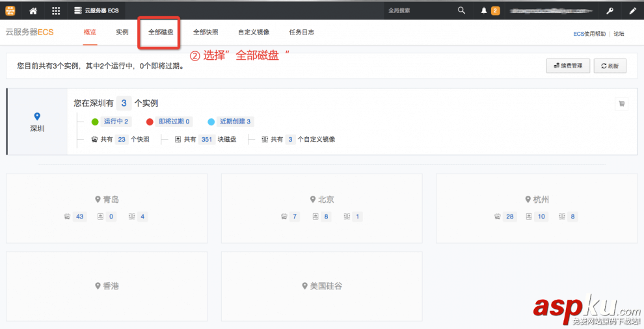This screenshot has width=644, height=329.
Task: Click the red 即将过期 status dot
Action: pos(150,122)
